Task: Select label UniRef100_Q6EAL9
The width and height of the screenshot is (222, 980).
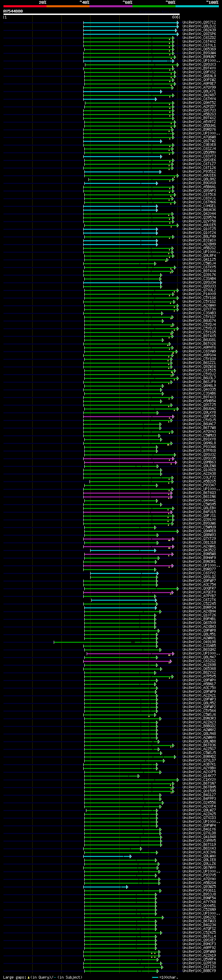Action: (199, 76)
